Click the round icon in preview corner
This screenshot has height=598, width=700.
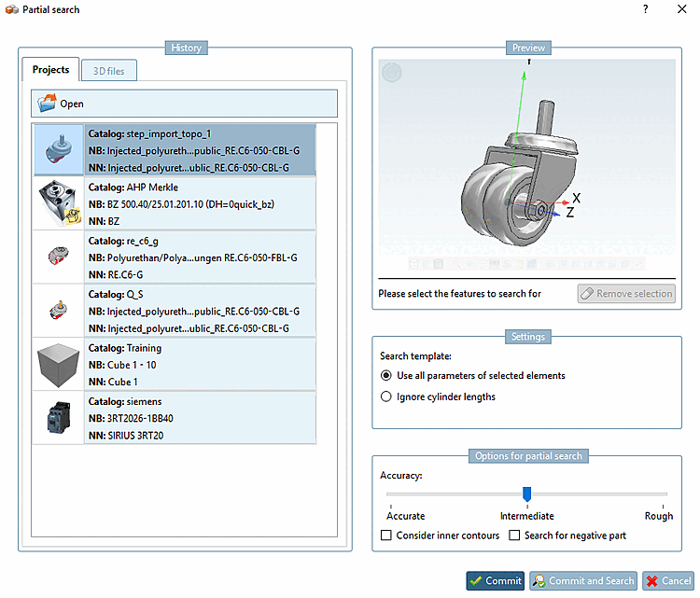click(392, 73)
